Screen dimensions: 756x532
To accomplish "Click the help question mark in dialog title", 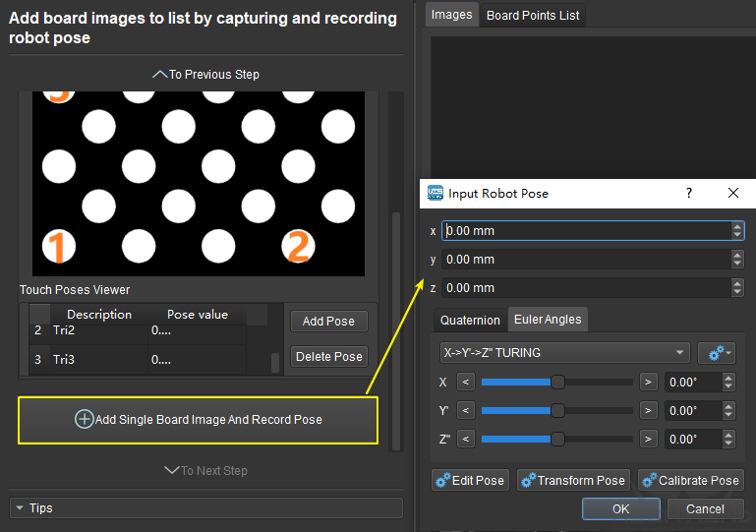I will tap(688, 194).
